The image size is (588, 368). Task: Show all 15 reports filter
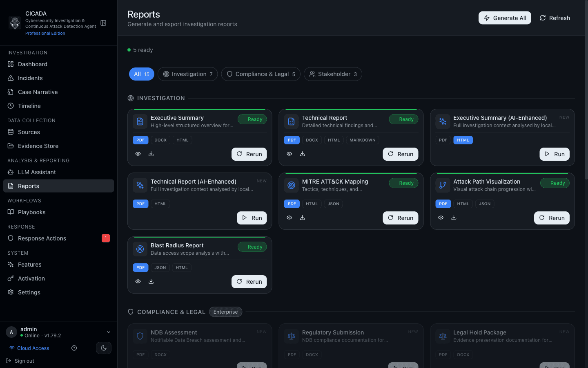coord(142,74)
